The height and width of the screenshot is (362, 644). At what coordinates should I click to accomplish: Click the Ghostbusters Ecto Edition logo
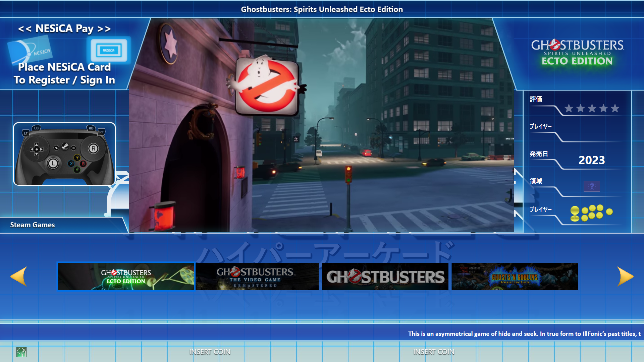coord(577,52)
